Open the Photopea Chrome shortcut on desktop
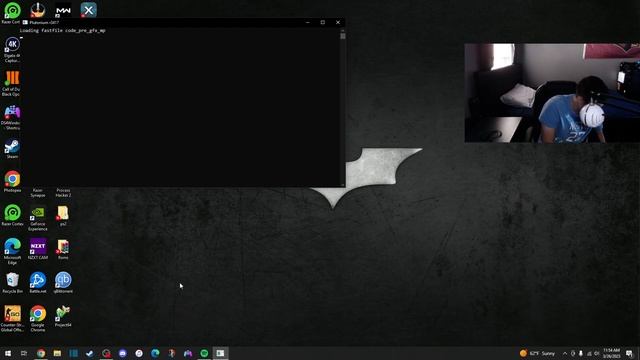Viewport: 640px width, 360px height. click(12, 182)
